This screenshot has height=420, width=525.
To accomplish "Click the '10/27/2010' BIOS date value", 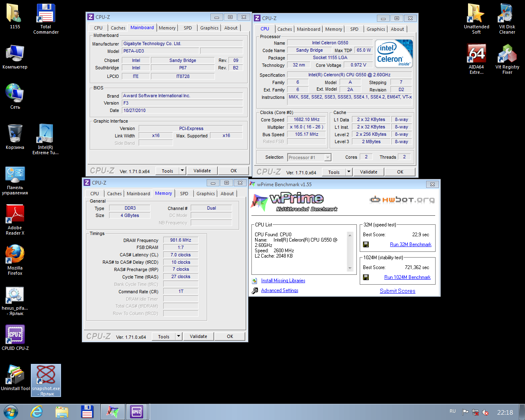I will [x=183, y=110].
